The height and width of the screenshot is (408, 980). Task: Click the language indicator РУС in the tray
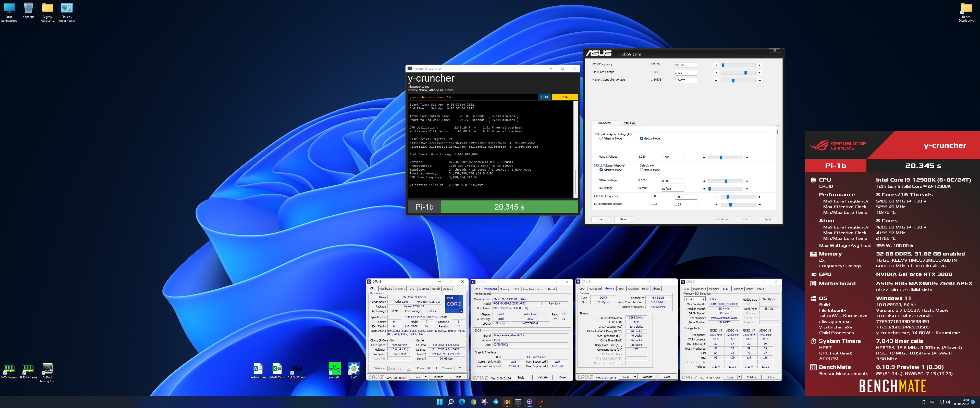[933, 402]
